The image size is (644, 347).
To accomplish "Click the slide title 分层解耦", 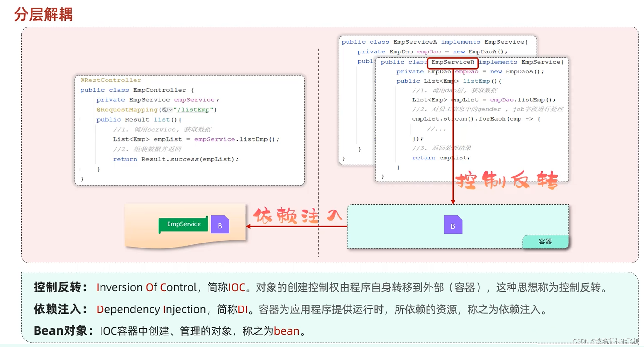I will [x=43, y=14].
